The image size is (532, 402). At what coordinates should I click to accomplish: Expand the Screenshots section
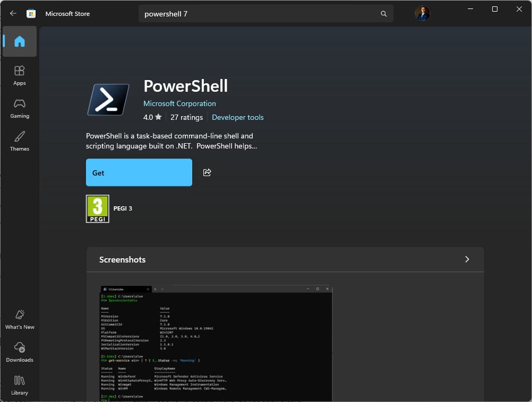(467, 259)
